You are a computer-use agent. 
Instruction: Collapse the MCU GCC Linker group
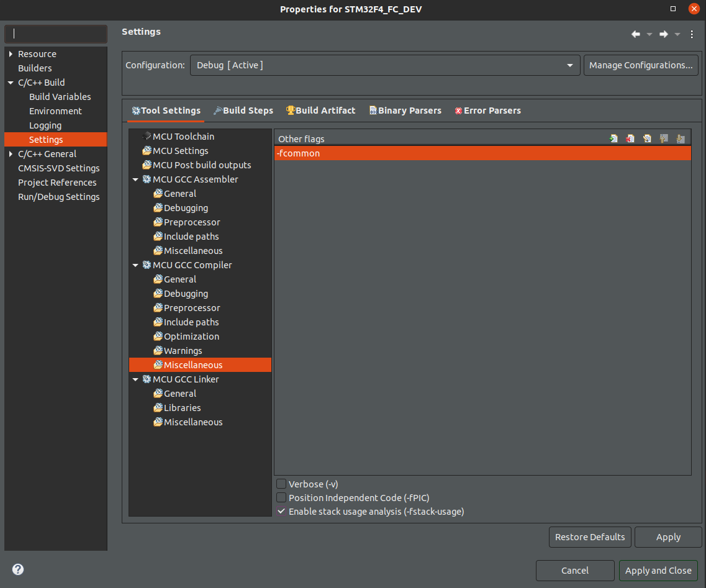tap(135, 380)
